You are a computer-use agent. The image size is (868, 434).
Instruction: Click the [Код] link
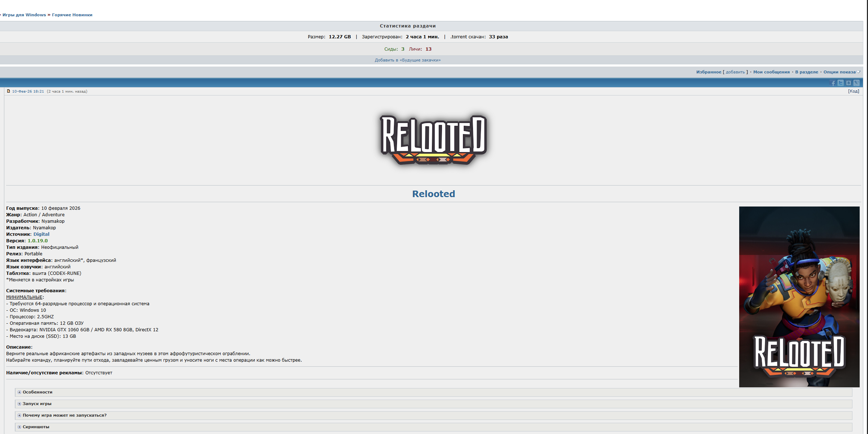click(854, 91)
